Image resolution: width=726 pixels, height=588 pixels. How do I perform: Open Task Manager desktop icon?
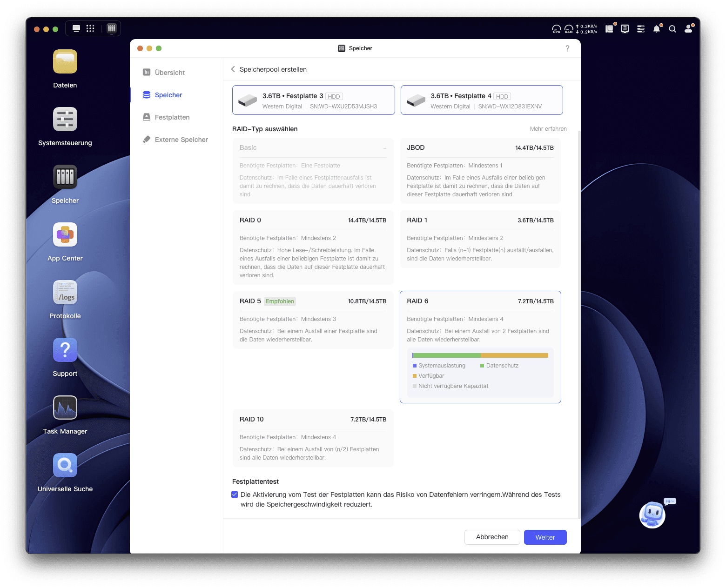point(65,408)
